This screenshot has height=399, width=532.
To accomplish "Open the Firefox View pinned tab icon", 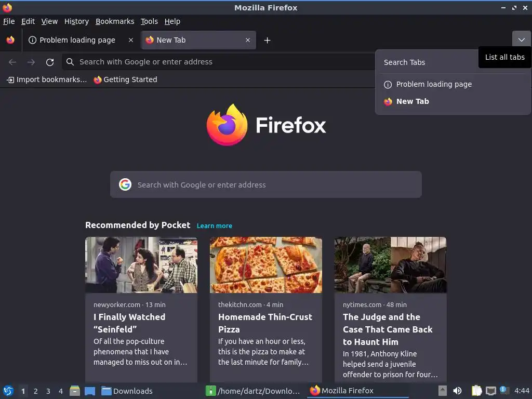I will [x=10, y=40].
